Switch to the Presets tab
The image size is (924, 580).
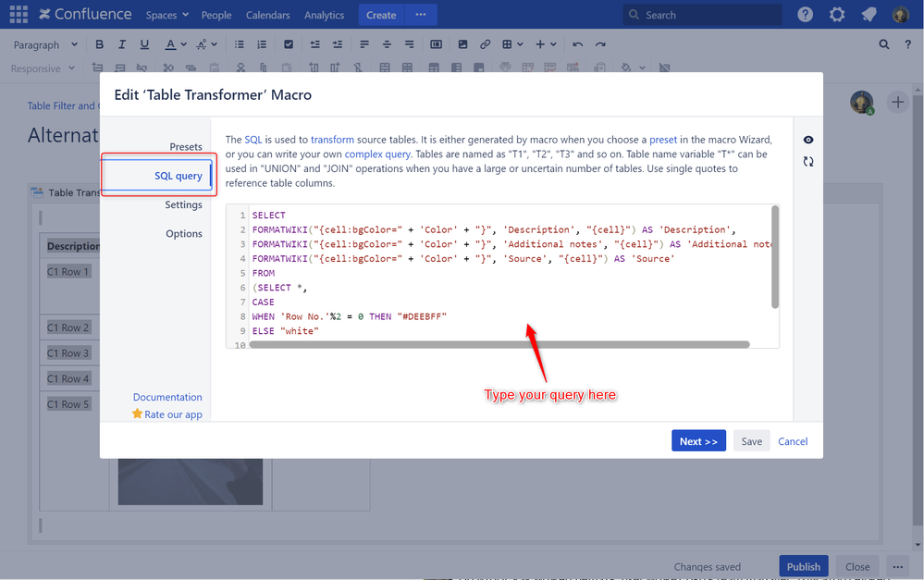(186, 147)
